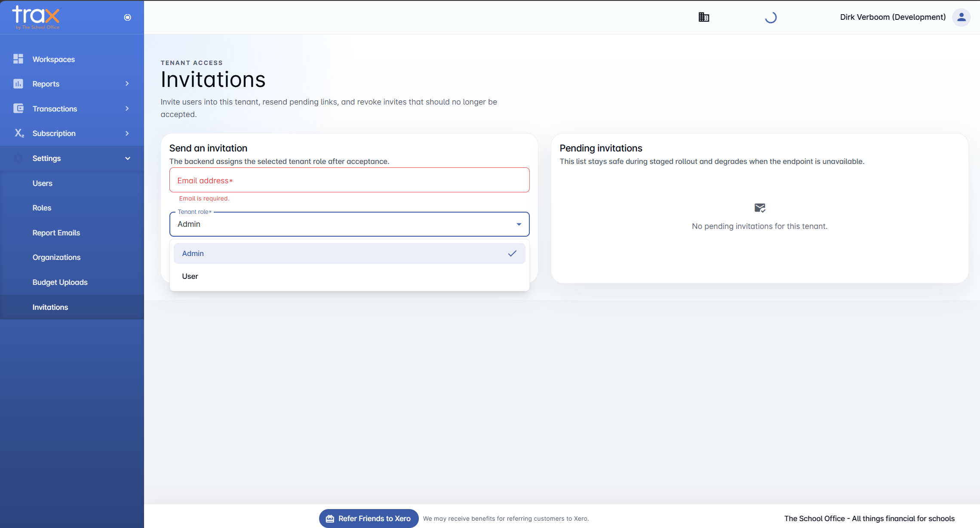
Task: Select Invitations in the sidebar
Action: pos(72,307)
